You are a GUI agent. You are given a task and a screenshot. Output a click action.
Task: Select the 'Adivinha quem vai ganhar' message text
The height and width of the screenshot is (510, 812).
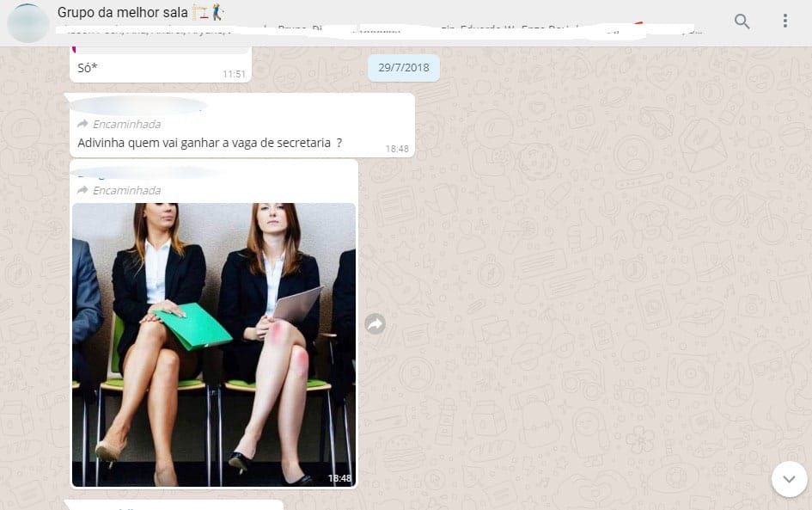210,143
